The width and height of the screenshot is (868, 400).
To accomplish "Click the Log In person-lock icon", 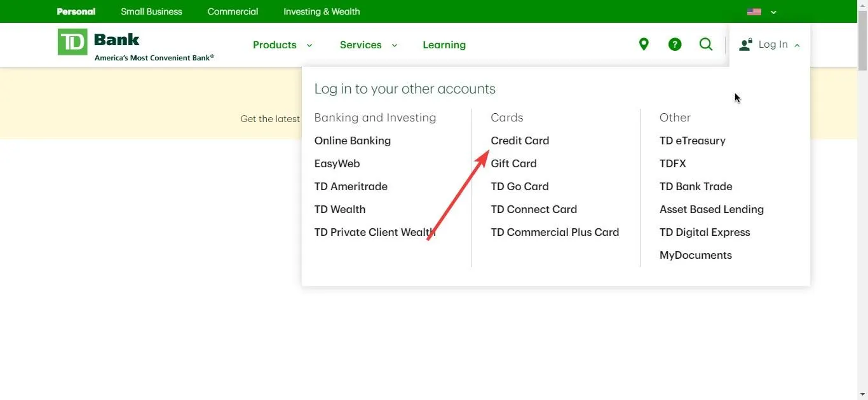I will pyautogui.click(x=746, y=45).
